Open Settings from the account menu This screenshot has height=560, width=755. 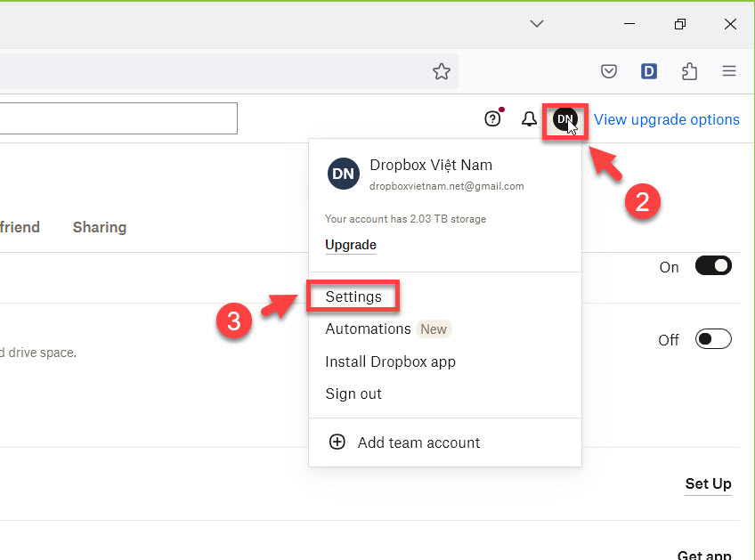[x=353, y=296]
